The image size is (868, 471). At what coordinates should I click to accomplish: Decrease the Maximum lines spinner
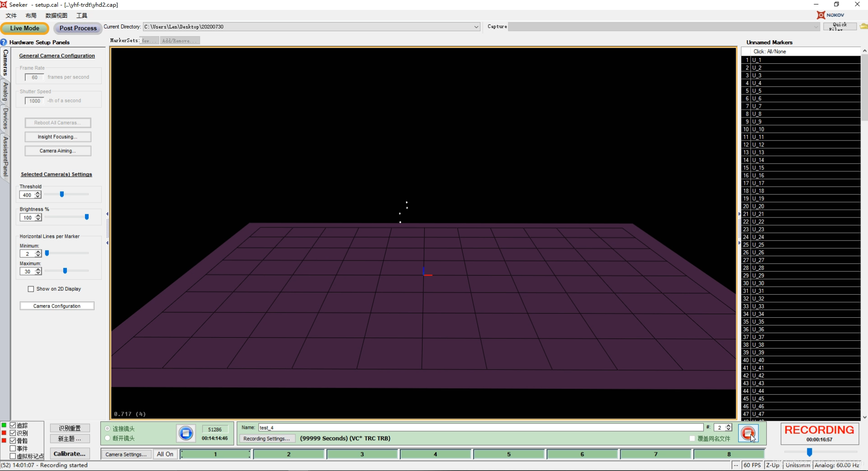click(38, 273)
